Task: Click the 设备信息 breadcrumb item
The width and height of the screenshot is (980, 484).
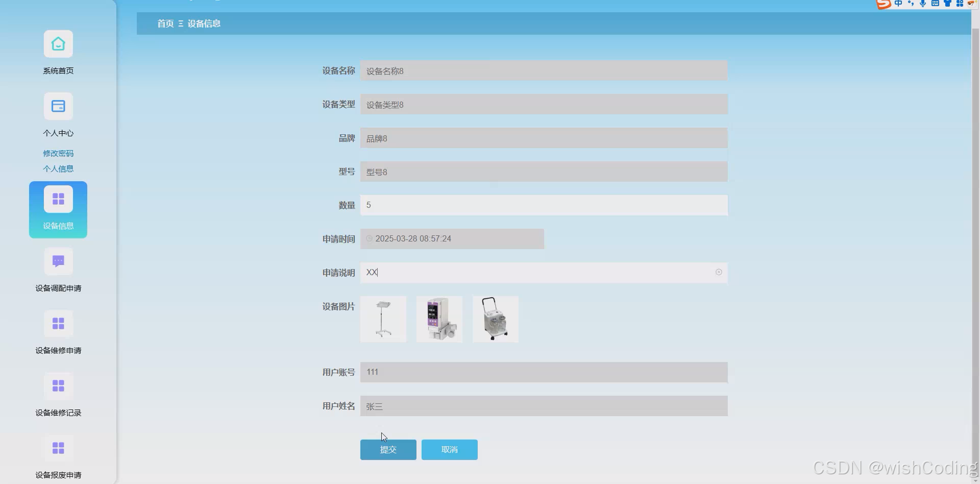Action: pos(204,23)
